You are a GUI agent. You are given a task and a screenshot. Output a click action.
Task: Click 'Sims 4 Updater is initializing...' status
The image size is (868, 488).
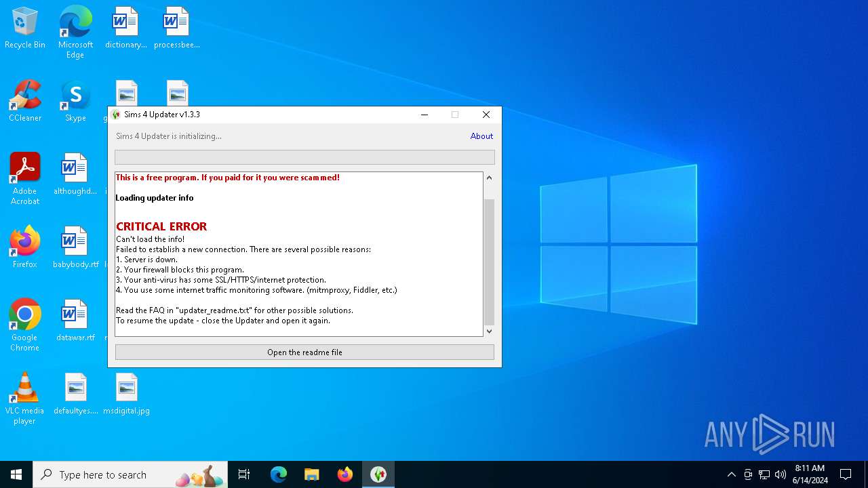pos(169,136)
